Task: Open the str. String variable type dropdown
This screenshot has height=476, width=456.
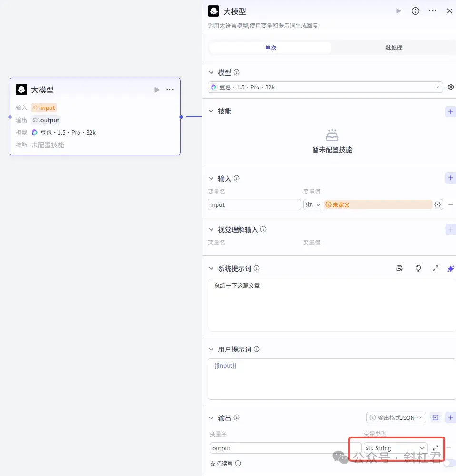Action: (x=395, y=448)
